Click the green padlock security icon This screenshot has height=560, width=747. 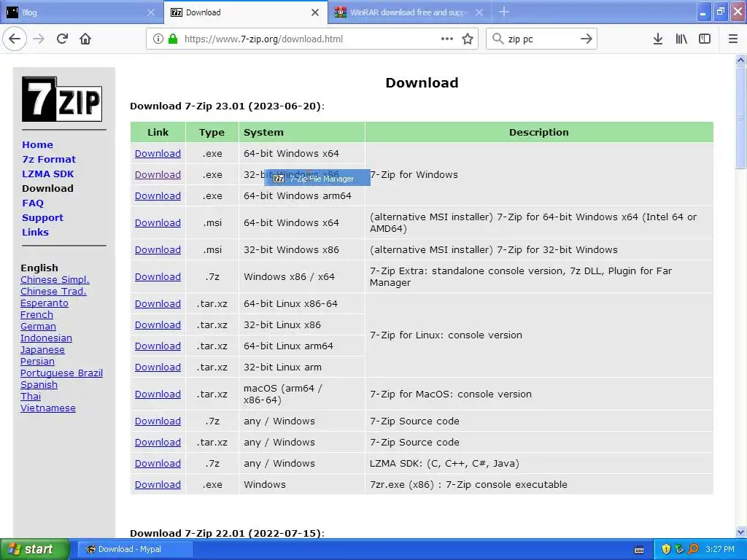172,39
